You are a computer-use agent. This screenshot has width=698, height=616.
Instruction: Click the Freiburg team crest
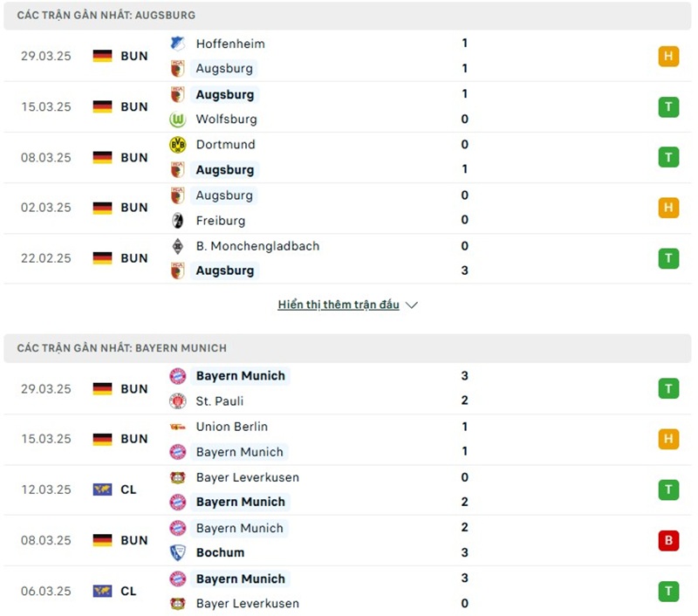pos(178,221)
